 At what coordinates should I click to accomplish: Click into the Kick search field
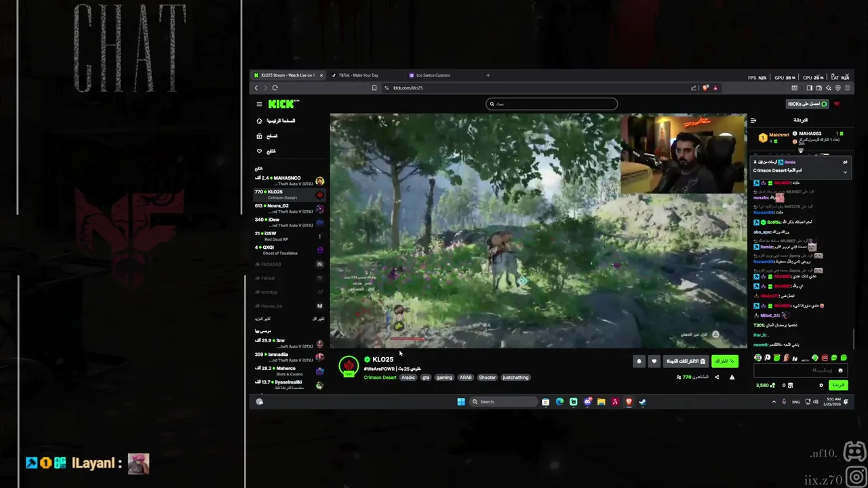[x=551, y=104]
